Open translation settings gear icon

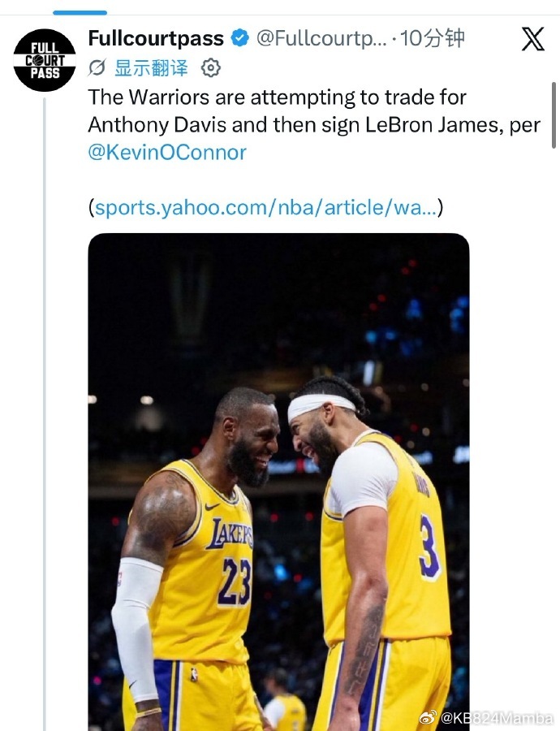pos(210,68)
